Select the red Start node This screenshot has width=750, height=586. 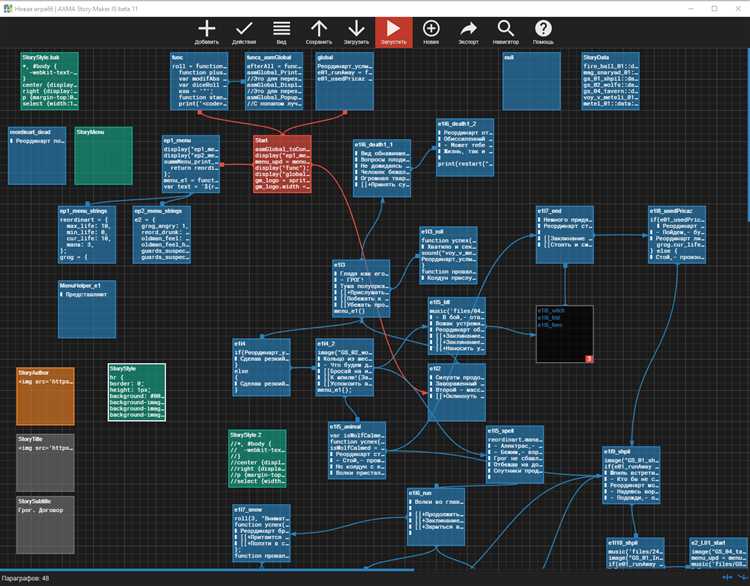282,164
